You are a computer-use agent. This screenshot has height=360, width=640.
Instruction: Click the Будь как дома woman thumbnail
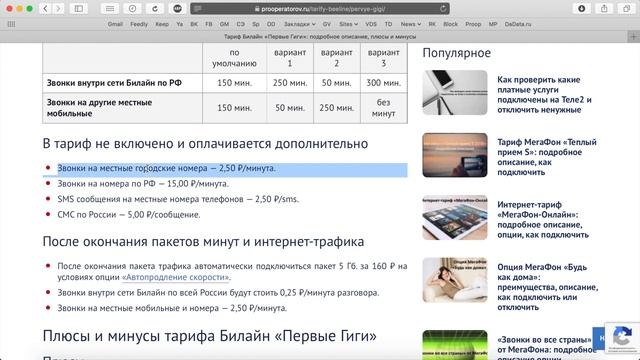click(x=455, y=280)
